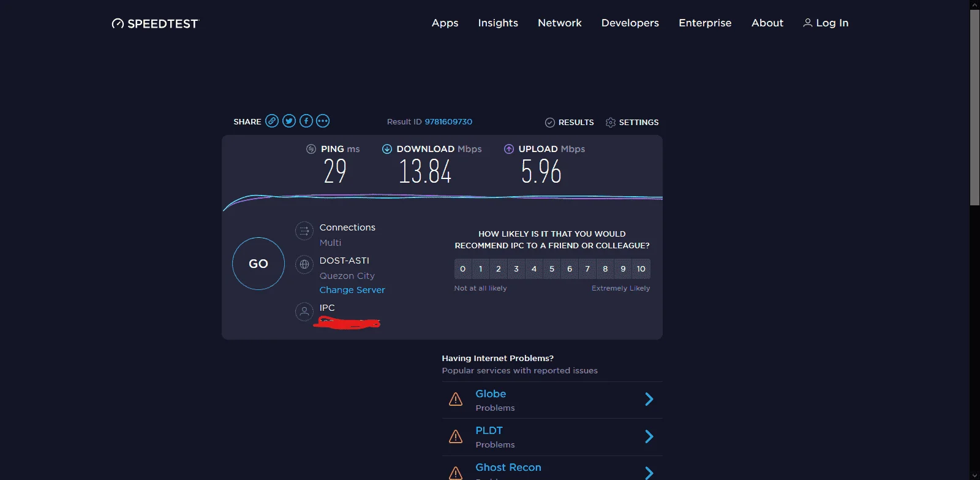The height and width of the screenshot is (480, 980).
Task: Click the RESULTS button
Action: [x=570, y=123]
